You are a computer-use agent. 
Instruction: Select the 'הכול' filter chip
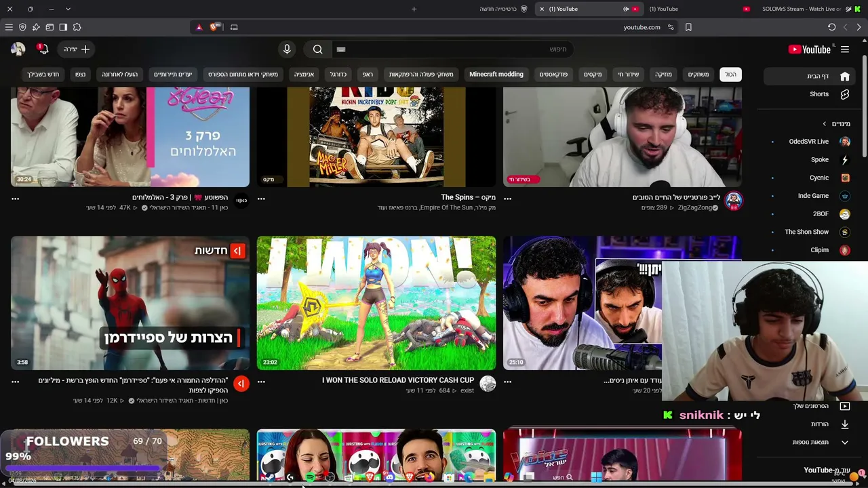coord(730,75)
